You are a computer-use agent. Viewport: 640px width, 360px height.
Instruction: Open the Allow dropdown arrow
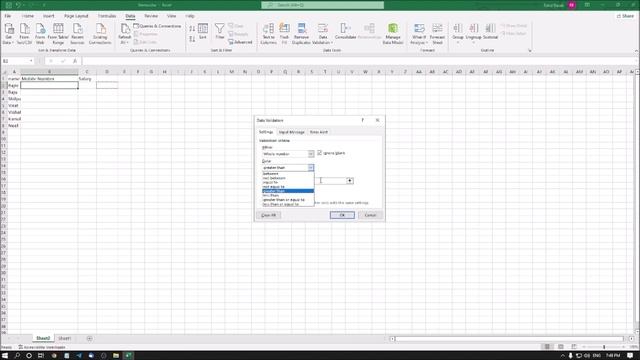tap(311, 154)
